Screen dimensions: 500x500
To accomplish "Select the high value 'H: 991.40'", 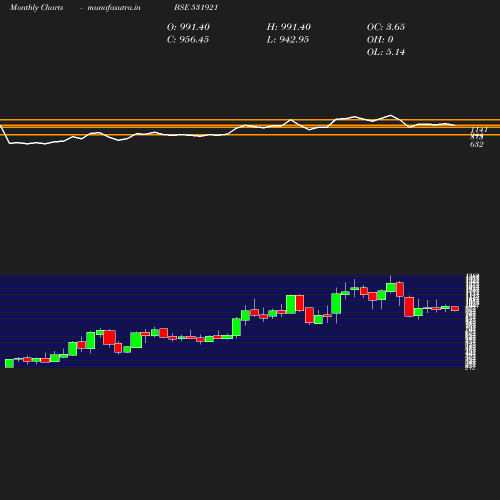I will (x=289, y=27).
